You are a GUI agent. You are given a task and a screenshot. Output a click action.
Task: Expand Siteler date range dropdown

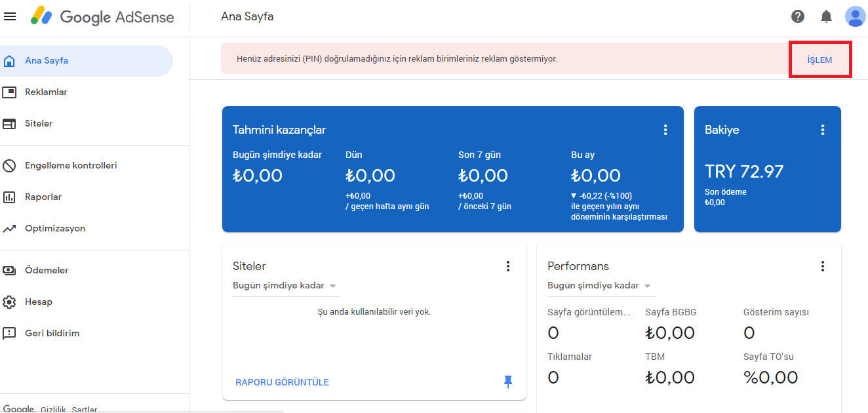(286, 286)
